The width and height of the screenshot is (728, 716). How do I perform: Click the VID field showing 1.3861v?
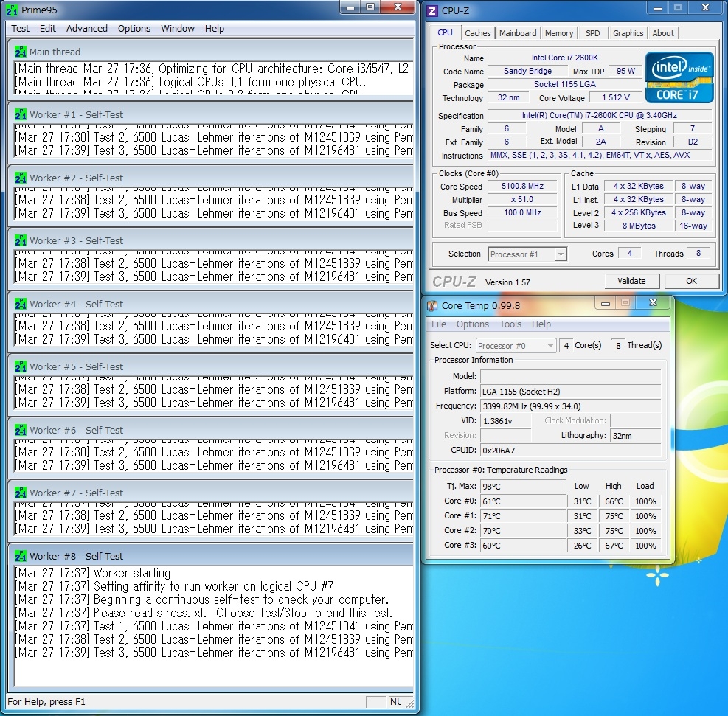(x=505, y=421)
